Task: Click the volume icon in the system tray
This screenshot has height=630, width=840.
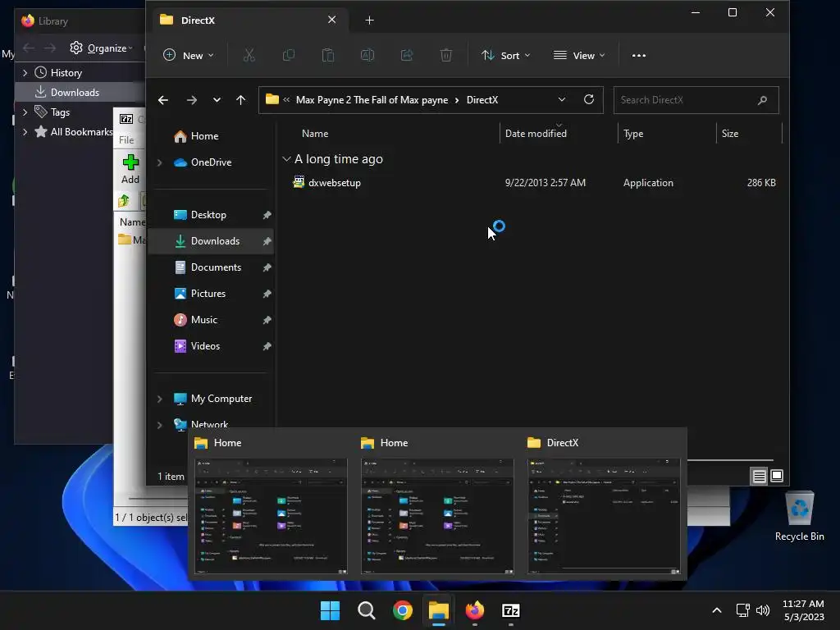Action: [x=763, y=610]
